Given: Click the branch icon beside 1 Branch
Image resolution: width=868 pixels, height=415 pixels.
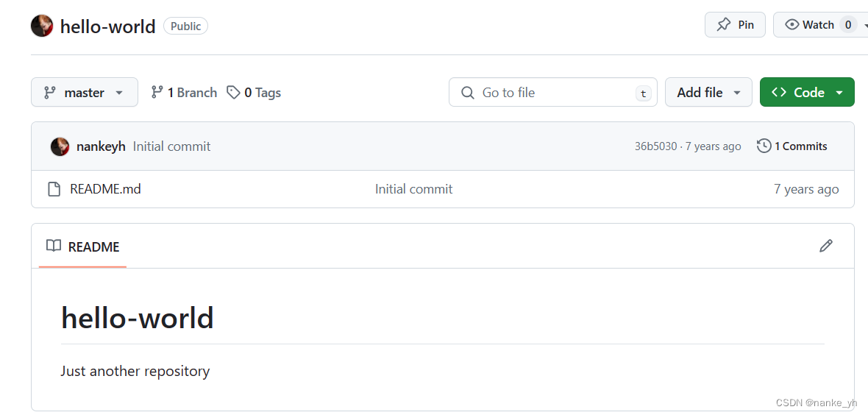Looking at the screenshot, I should click(157, 93).
